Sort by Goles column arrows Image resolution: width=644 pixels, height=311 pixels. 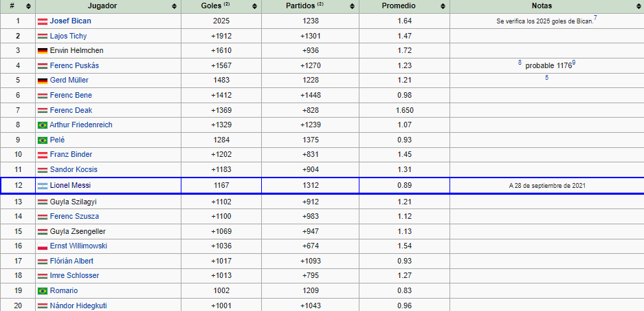(x=254, y=6)
